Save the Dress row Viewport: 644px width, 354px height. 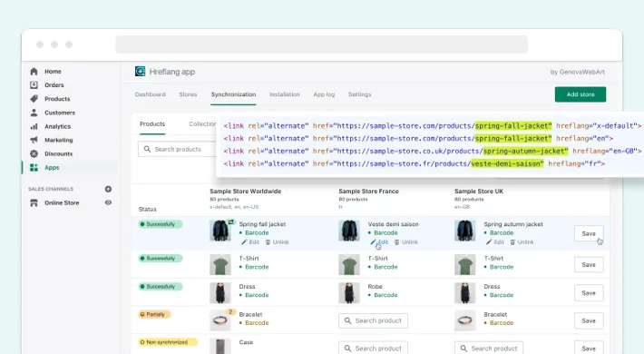coord(589,293)
